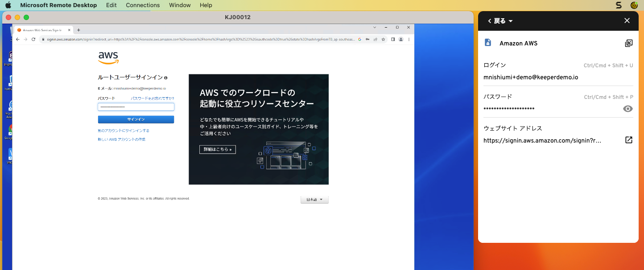Click the info icon beside ルートユーザーサインイン
Viewport: 644px width, 270px height.
166,78
